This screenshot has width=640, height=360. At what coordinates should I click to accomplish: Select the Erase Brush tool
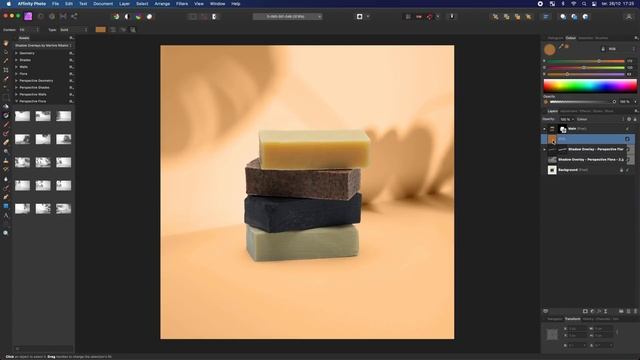click(6, 142)
